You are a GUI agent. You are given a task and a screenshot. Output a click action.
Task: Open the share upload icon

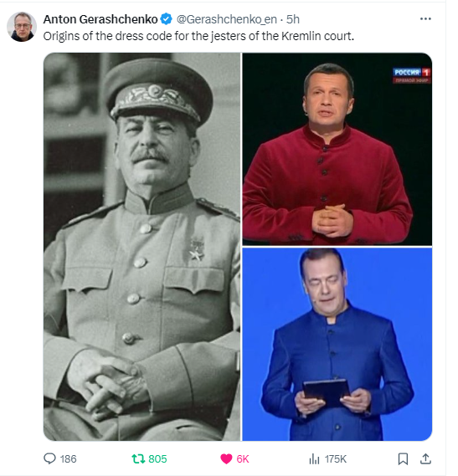425,458
